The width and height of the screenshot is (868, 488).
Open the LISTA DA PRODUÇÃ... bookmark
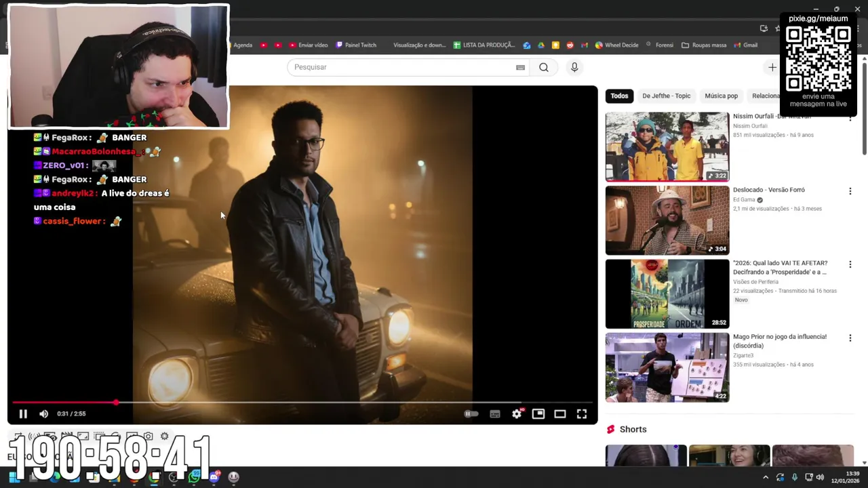tap(484, 45)
